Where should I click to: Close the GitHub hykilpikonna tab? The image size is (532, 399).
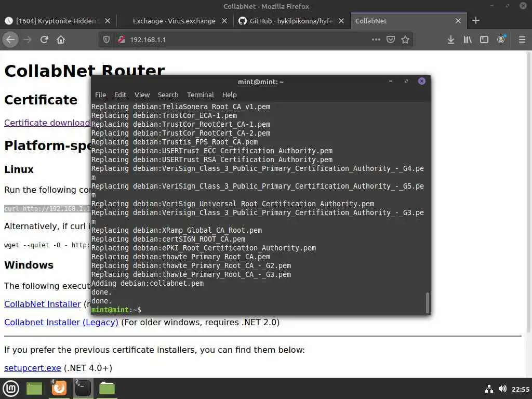click(341, 21)
